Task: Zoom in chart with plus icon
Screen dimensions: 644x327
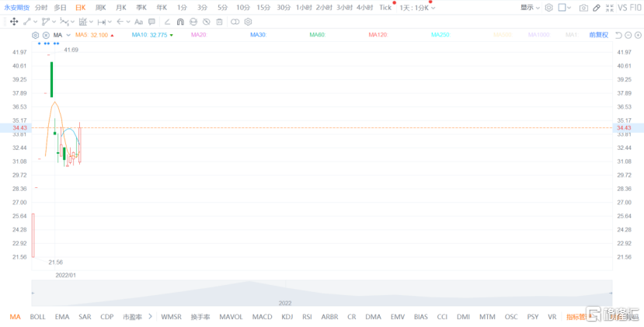Action: point(638,35)
